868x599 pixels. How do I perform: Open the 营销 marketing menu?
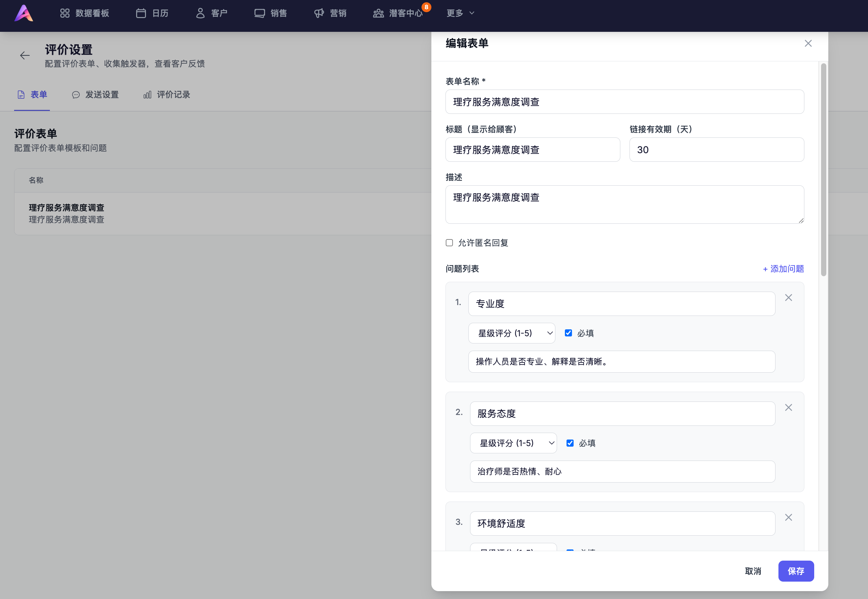tap(330, 13)
